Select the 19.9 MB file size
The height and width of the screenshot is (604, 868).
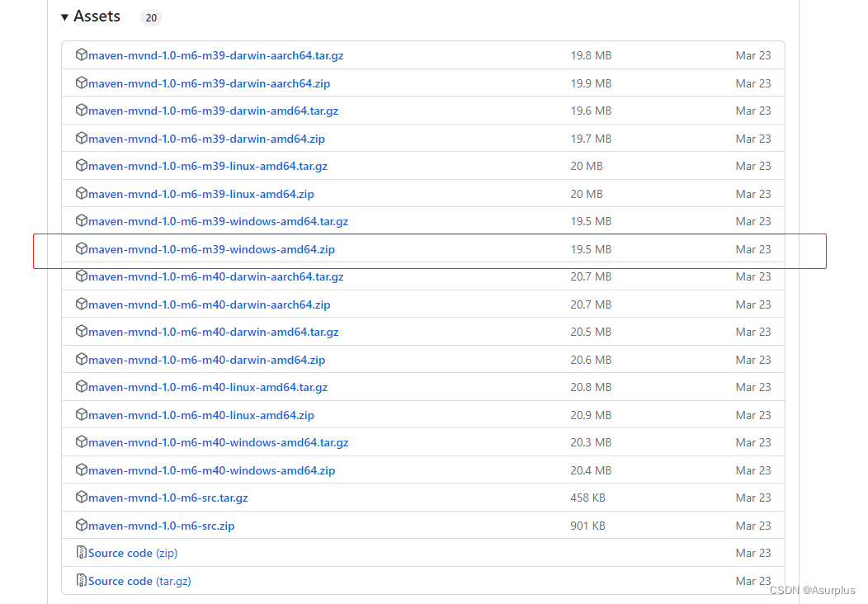coord(591,83)
